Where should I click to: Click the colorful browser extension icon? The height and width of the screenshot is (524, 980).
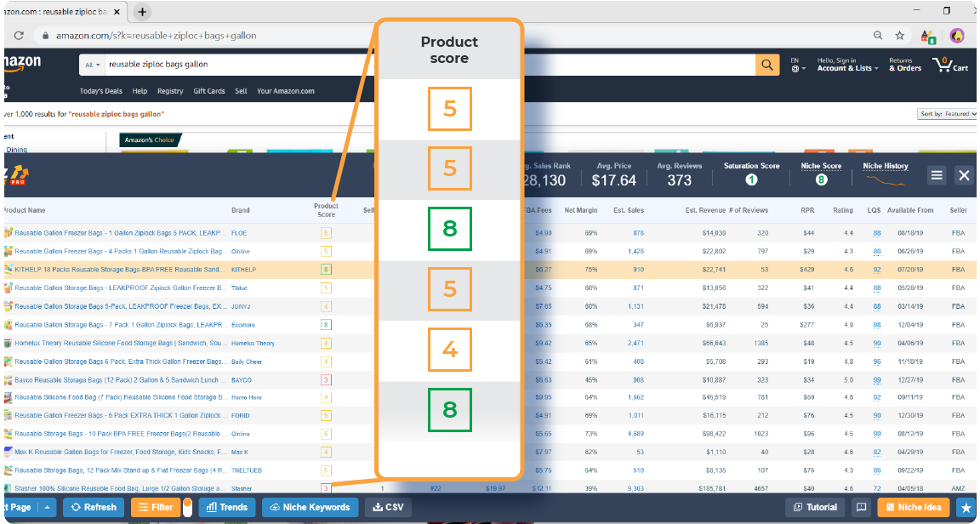click(x=928, y=36)
